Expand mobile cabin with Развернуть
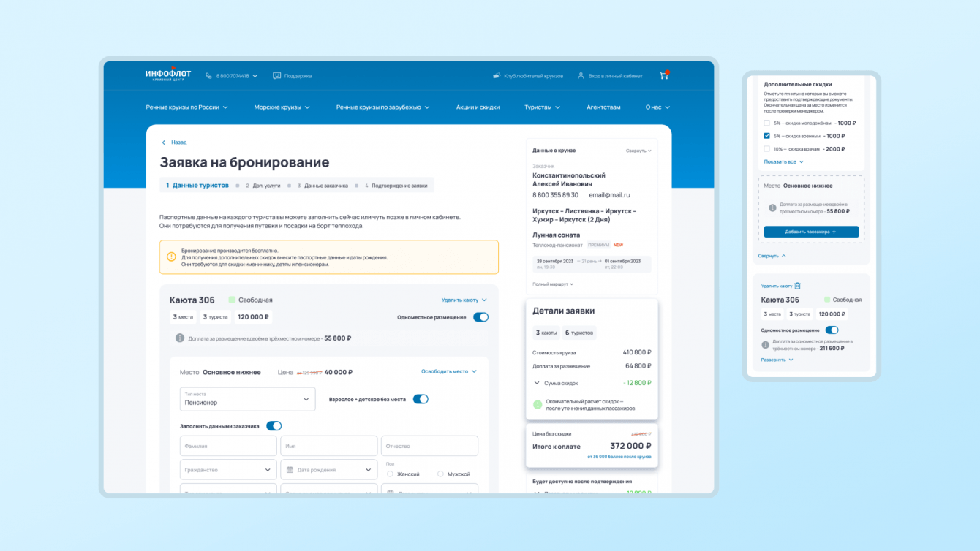The image size is (980, 551). pyautogui.click(x=777, y=360)
